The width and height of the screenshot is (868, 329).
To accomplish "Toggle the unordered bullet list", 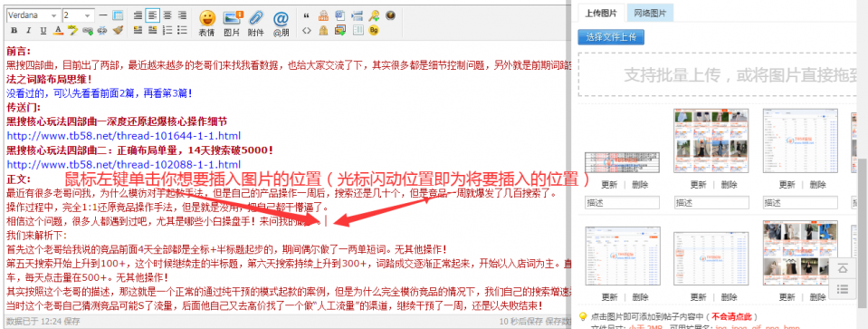I will click(182, 30).
